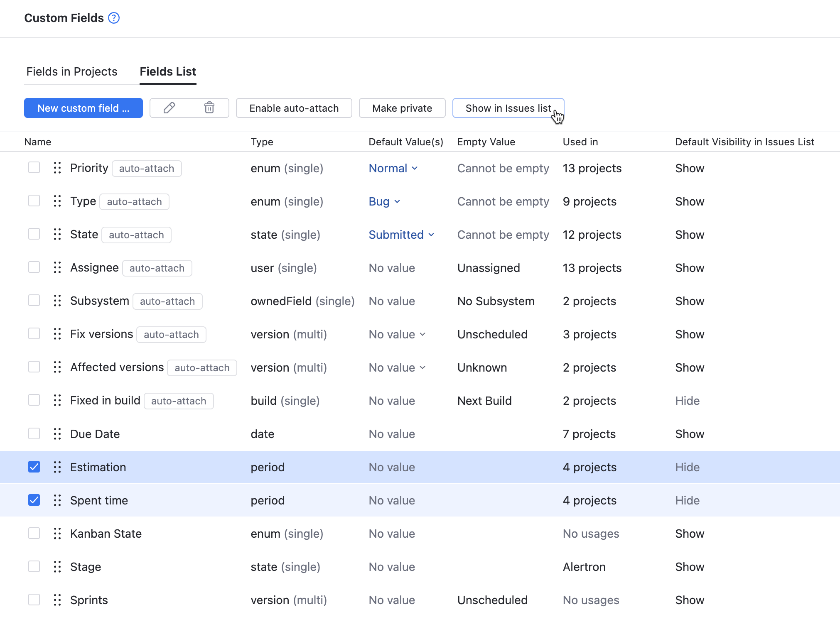Click the edit pencil icon

169,108
